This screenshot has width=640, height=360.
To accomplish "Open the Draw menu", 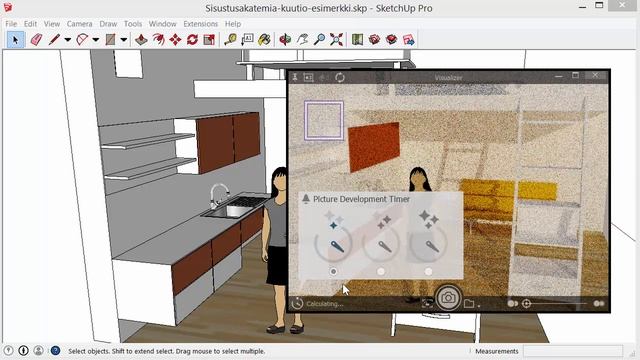I will coord(108,24).
